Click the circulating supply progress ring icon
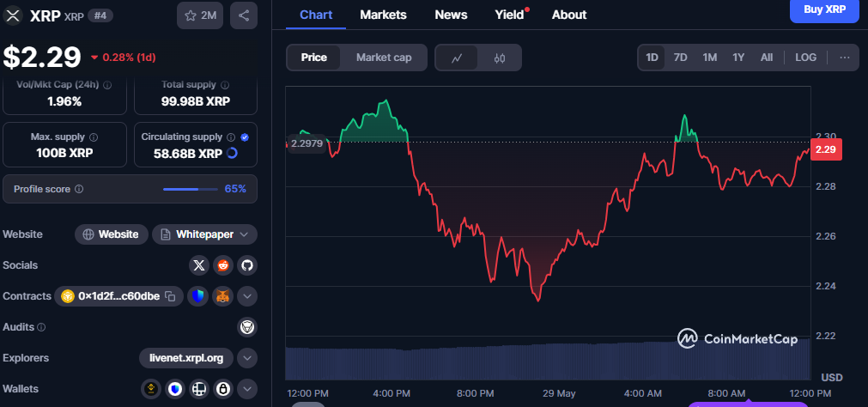 233,154
